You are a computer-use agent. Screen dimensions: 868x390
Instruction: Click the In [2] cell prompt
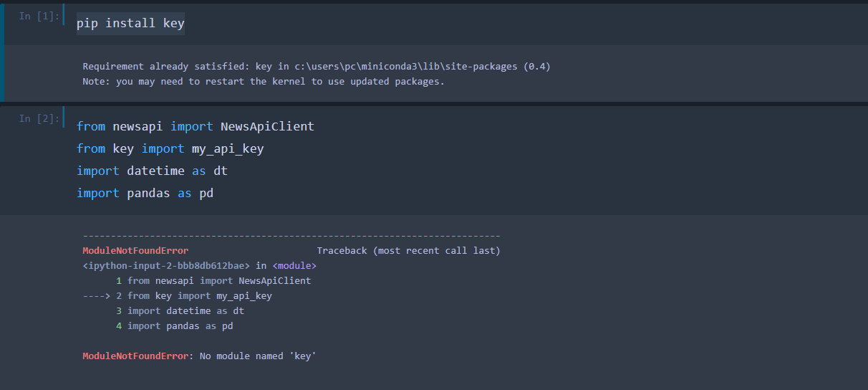pyautogui.click(x=39, y=118)
